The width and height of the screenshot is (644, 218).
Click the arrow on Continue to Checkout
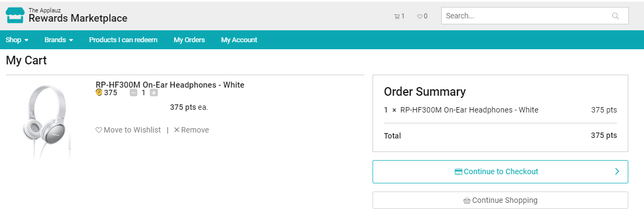(x=618, y=171)
